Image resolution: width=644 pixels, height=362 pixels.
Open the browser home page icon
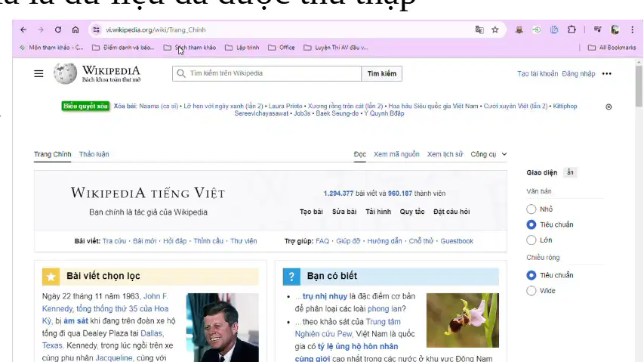(75, 29)
